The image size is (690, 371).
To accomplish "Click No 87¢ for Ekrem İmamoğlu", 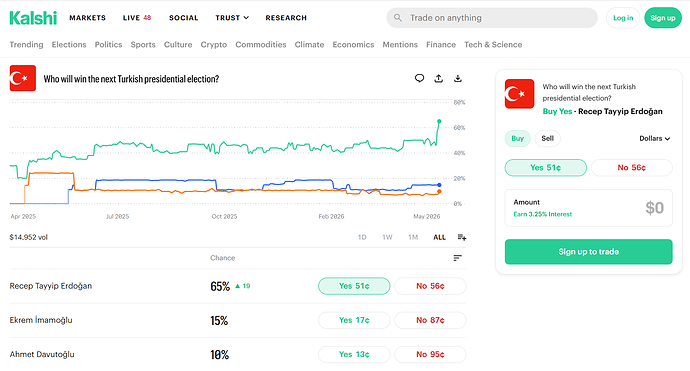I will tap(430, 320).
